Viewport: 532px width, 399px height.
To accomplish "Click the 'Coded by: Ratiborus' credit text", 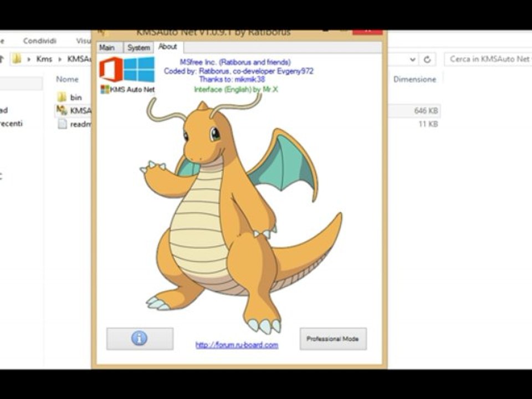I will click(x=238, y=71).
